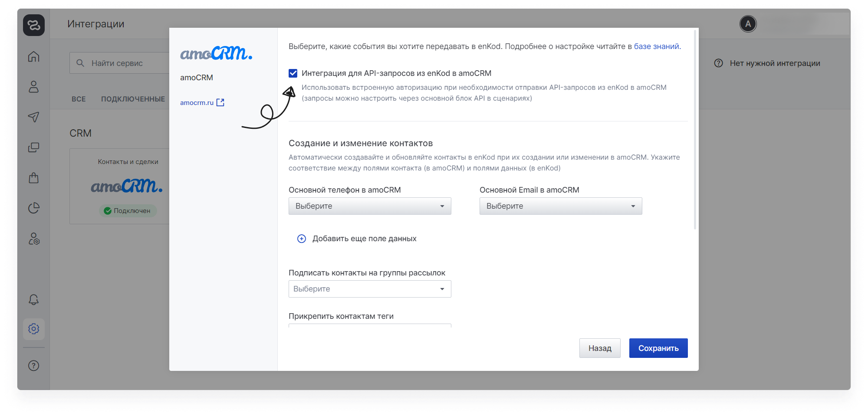Viewport: 868px width, 416px height.
Task: Open the amocrm.ru link
Action: point(197,103)
